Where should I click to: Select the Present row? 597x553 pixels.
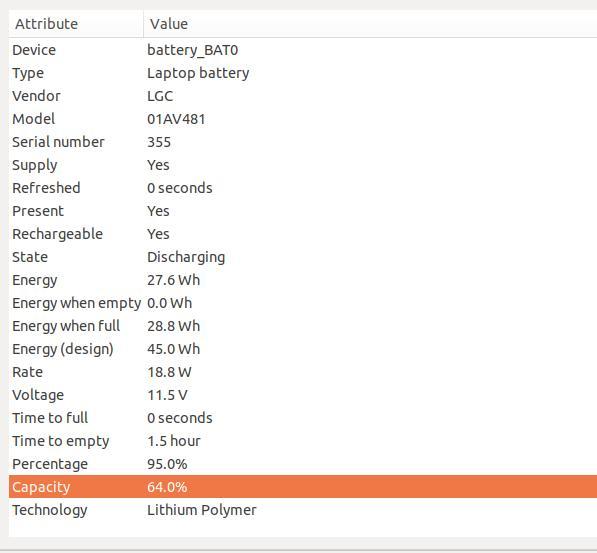click(303, 211)
